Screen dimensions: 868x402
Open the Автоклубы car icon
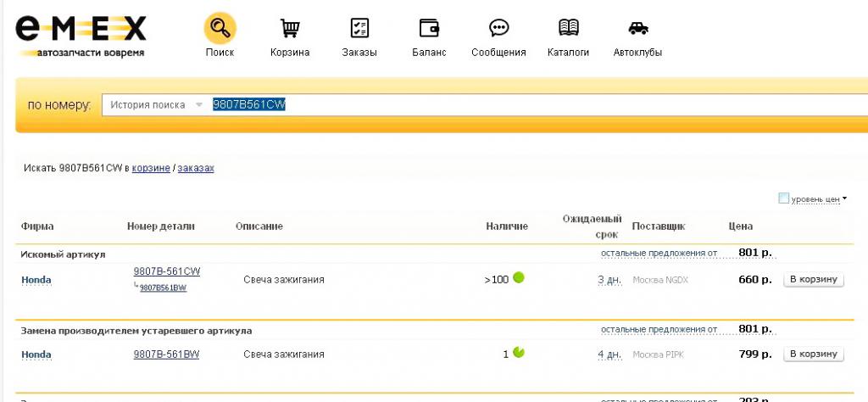click(638, 28)
